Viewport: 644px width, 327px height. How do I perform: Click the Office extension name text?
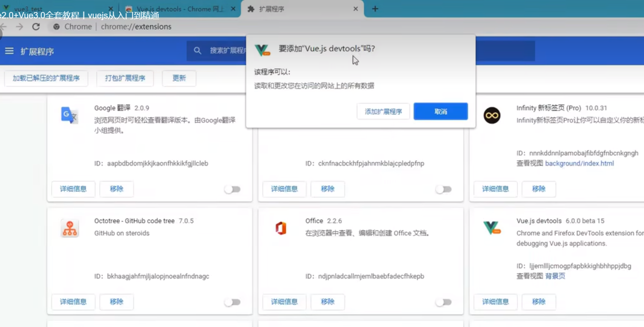point(314,221)
